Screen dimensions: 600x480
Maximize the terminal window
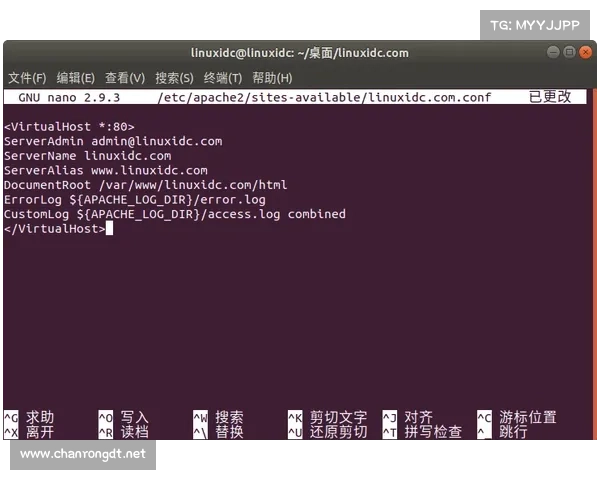(x=569, y=52)
